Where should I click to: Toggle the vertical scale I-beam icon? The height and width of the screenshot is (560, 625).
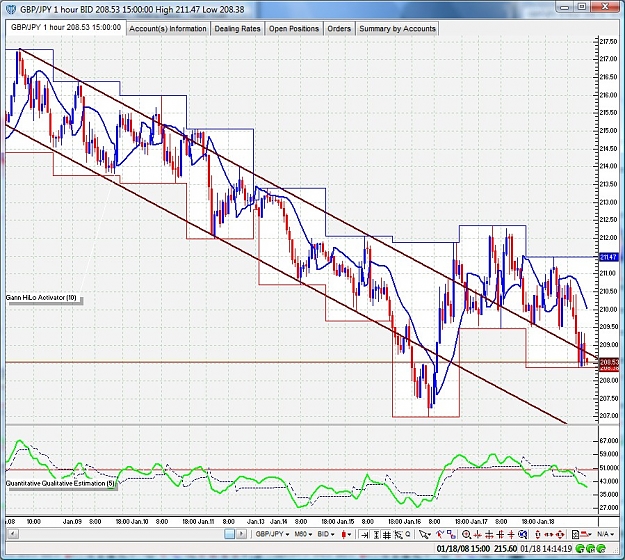[x=376, y=535]
